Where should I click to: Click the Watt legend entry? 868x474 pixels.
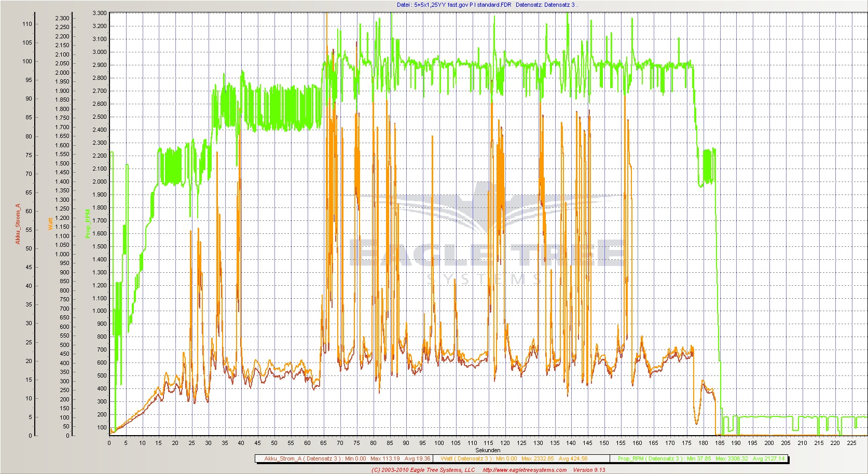(x=514, y=458)
